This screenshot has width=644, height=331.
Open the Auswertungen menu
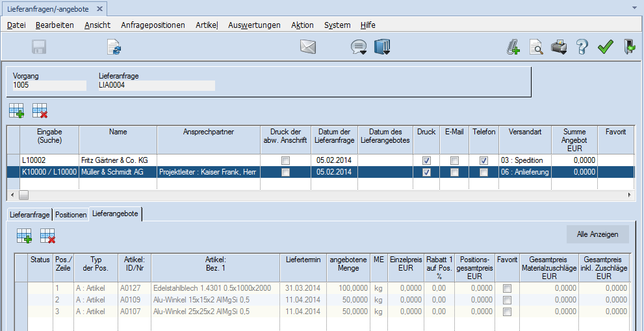254,25
